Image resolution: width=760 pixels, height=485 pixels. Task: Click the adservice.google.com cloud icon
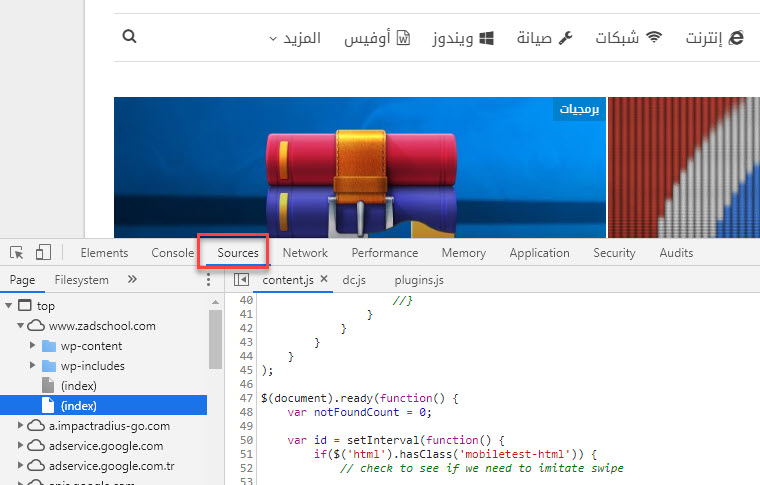36,446
